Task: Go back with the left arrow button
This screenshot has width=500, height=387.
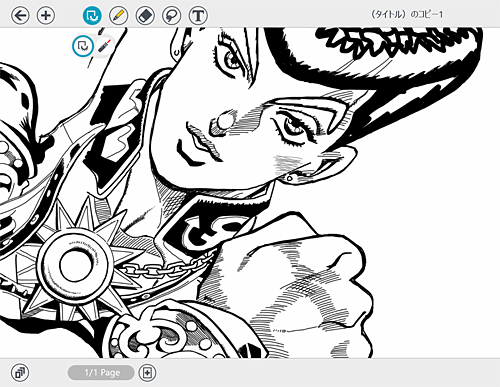Action: point(20,15)
